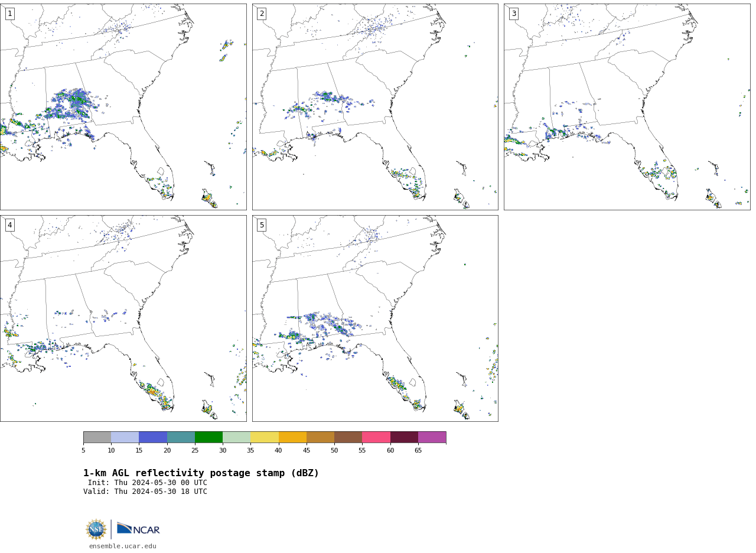The width and height of the screenshot is (756, 553).
Task: Click the teal 20-25 dBZ swatch
Action: tap(181, 437)
